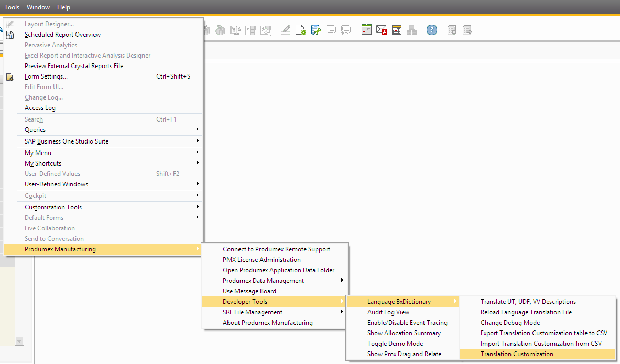Open the green checklist toolbar icon

click(366, 30)
